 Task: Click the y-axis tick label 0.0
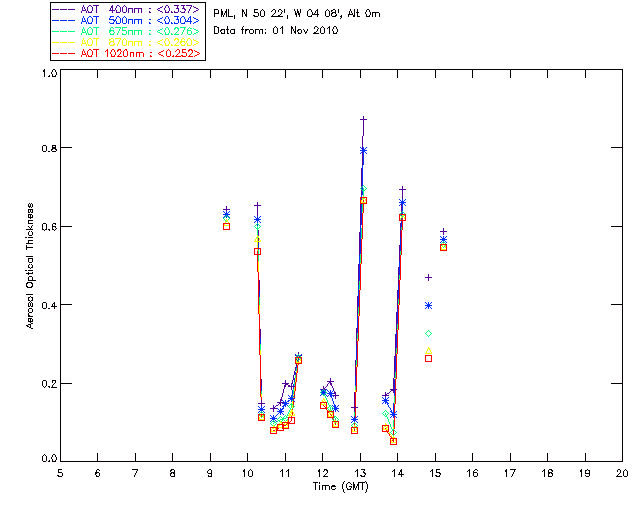tap(49, 459)
